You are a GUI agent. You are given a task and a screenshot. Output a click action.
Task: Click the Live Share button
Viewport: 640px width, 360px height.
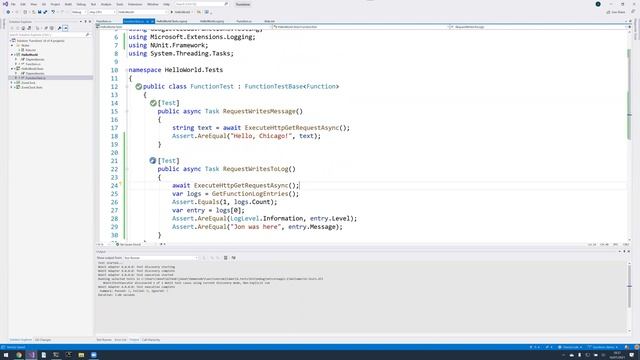click(x=616, y=12)
